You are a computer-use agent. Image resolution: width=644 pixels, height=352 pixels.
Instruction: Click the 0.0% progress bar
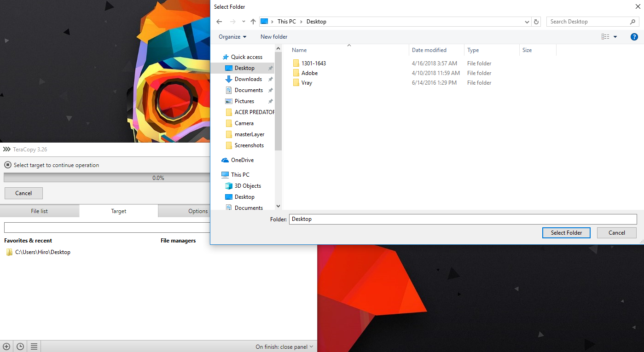(107, 178)
